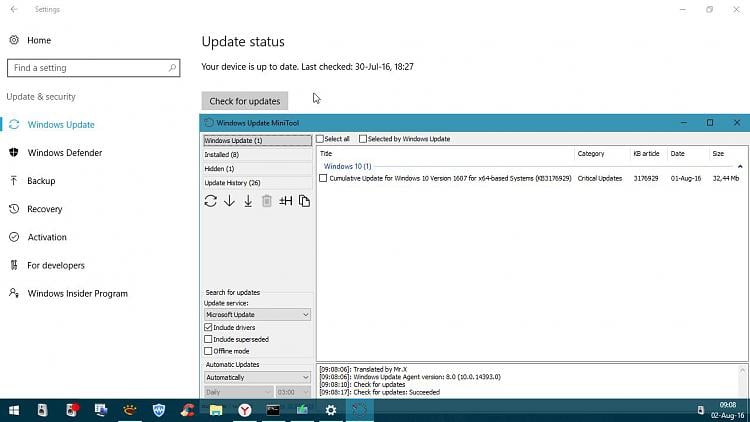Sort by the KB article column header
This screenshot has height=422, width=750.
pyautogui.click(x=649, y=154)
